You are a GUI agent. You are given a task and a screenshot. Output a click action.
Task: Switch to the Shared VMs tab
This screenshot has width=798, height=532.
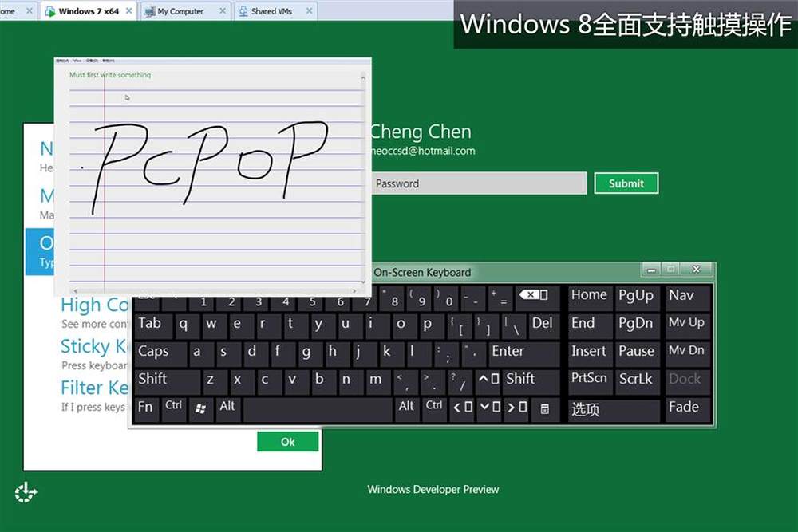272,10
